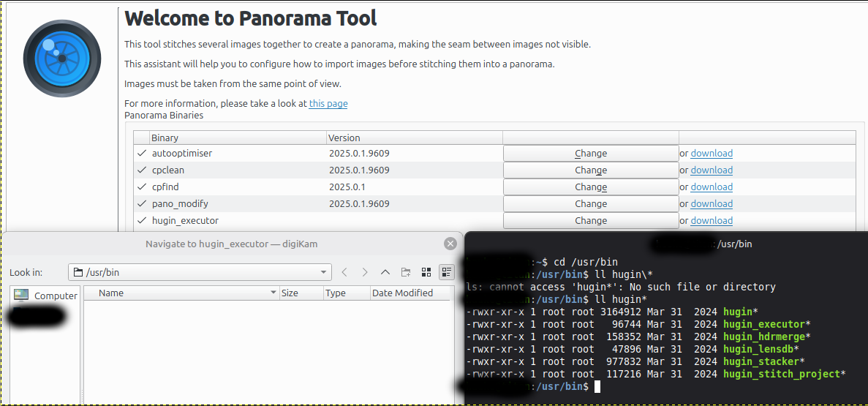
Task: Switch file dialog to detail view
Action: pos(446,273)
